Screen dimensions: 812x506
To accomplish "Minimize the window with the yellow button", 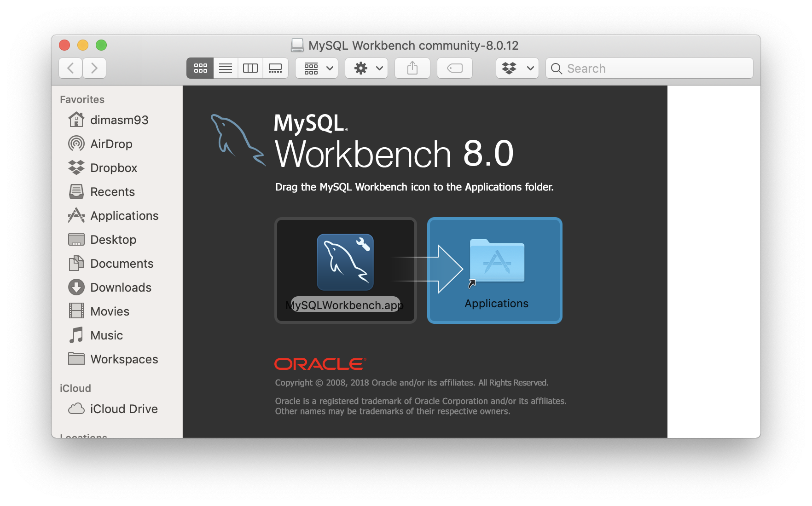I will 83,45.
